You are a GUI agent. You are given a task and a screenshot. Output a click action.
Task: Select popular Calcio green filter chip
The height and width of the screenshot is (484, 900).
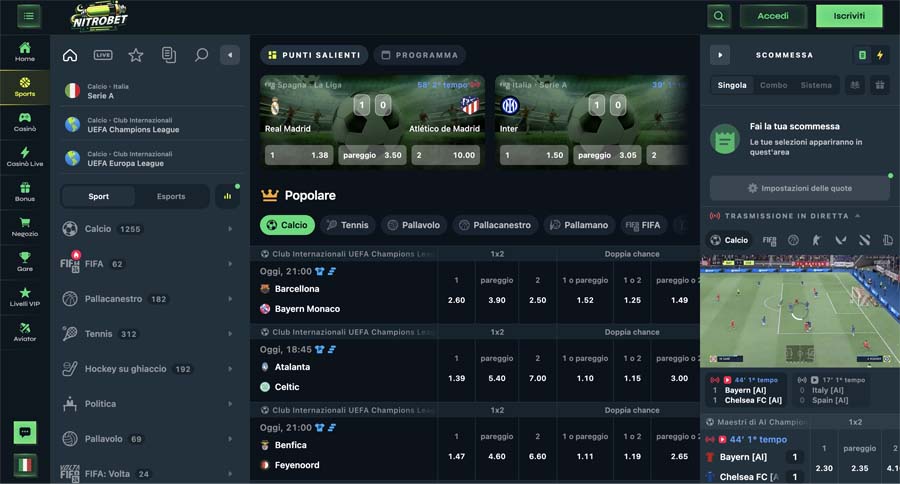(x=288, y=225)
